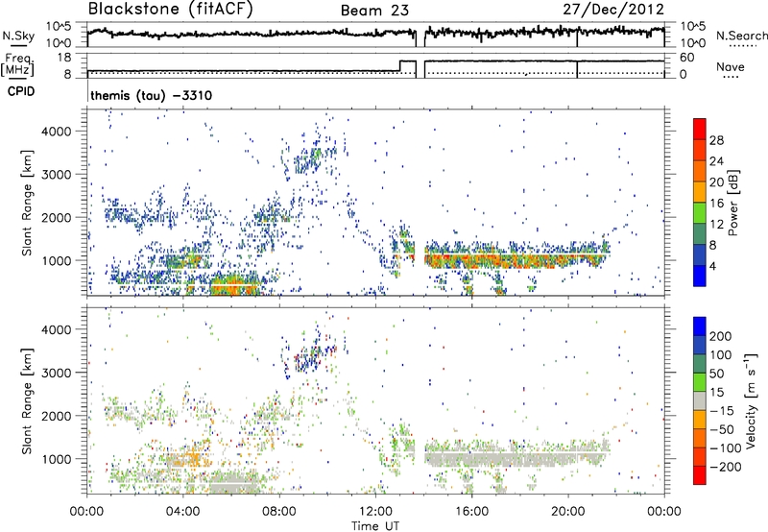Click the 24 value on Power scale
This screenshot has height=532, width=768.
pyautogui.click(x=716, y=161)
